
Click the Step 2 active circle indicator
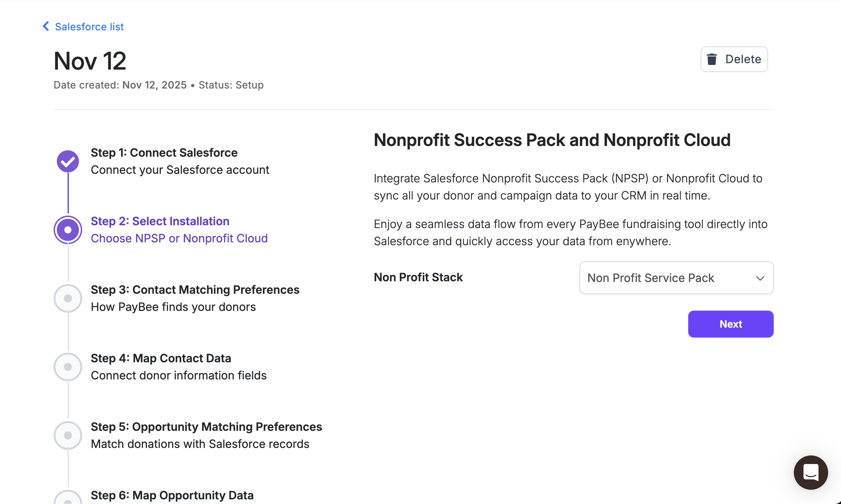[x=68, y=230]
